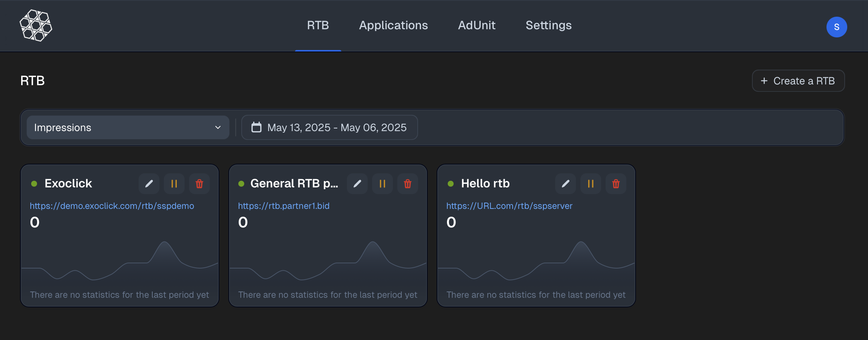Delete the Exoclick RTB entry
This screenshot has height=340, width=868.
click(199, 184)
